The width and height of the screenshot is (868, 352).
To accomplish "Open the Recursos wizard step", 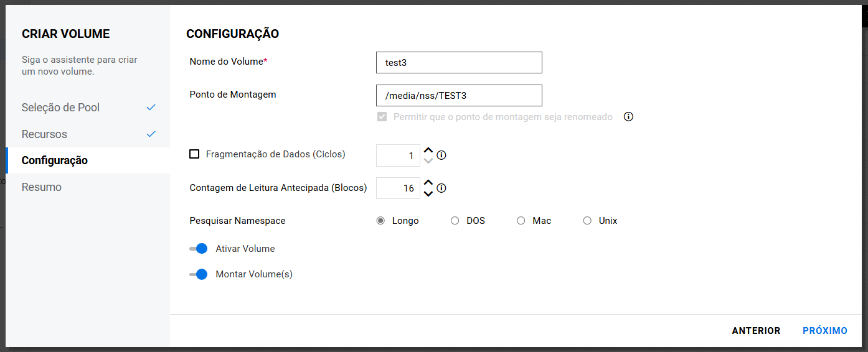I will (x=44, y=134).
